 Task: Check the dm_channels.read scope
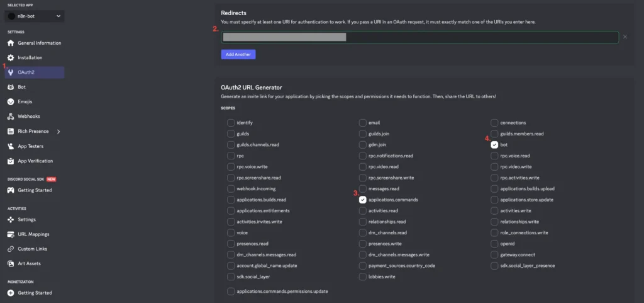pyautogui.click(x=363, y=232)
